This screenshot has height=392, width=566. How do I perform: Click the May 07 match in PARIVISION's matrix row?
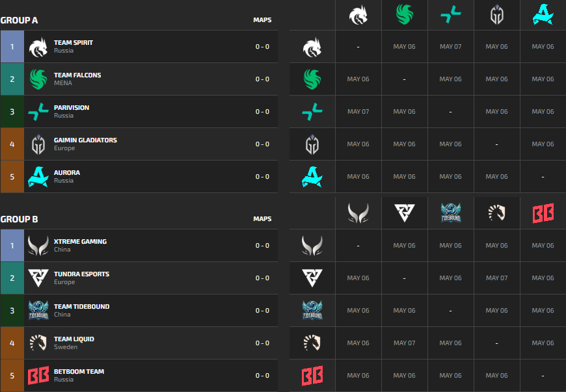point(358,112)
